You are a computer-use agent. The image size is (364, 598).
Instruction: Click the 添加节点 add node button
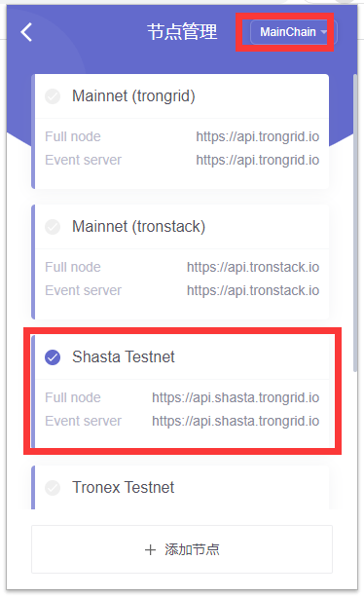tap(182, 549)
